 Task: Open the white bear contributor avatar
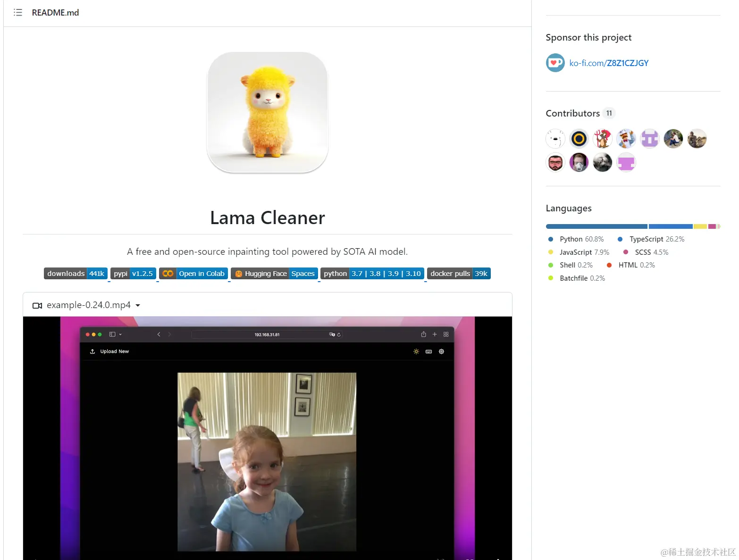[x=555, y=139]
